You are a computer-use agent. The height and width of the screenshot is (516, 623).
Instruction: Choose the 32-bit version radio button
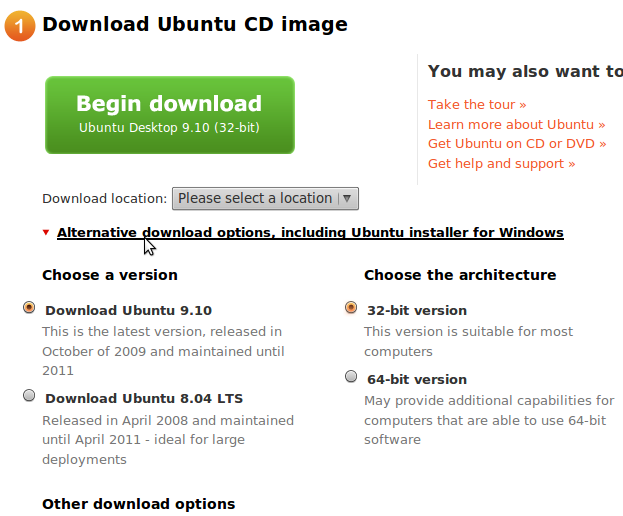[x=351, y=308]
